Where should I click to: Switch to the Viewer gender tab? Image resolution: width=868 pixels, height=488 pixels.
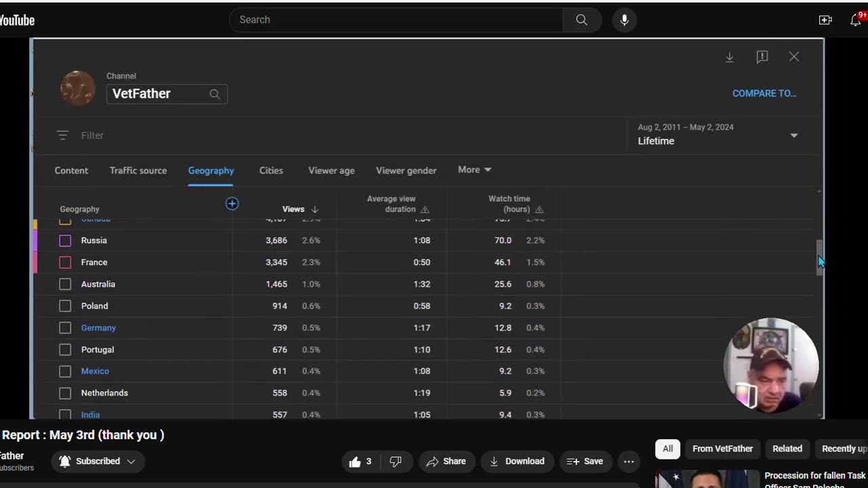click(406, 171)
